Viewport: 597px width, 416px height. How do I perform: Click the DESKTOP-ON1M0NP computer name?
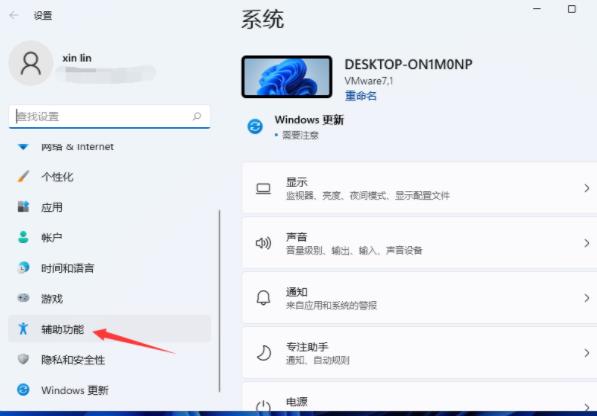408,64
